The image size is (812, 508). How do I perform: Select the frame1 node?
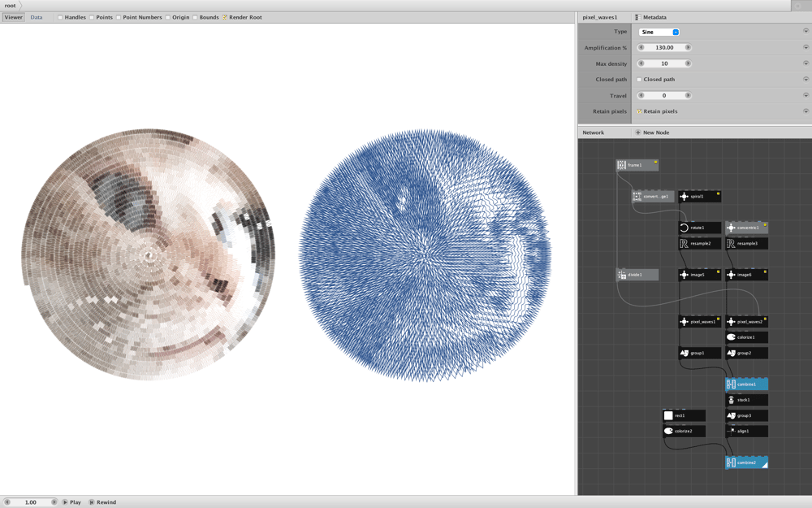[x=637, y=165]
